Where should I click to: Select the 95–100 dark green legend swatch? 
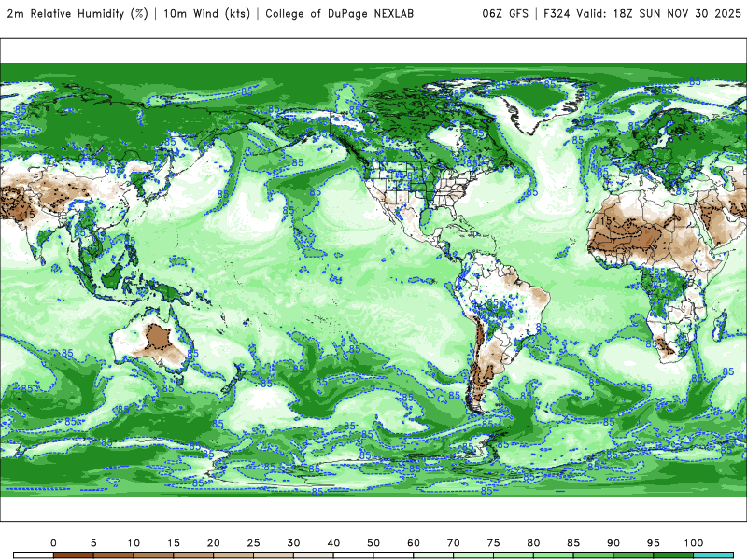(673, 555)
